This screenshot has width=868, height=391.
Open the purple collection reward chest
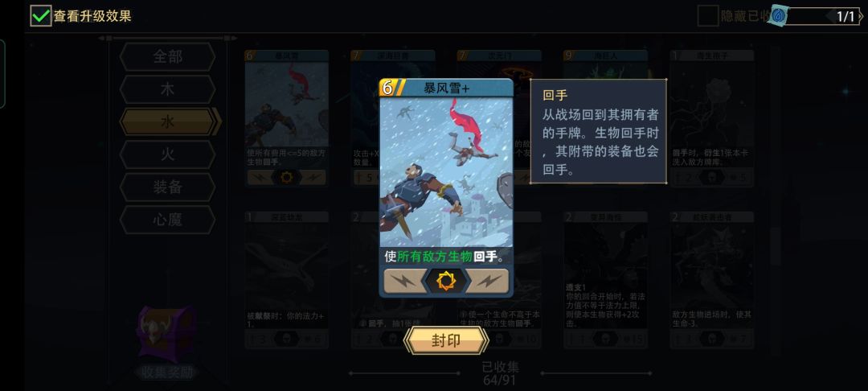166,334
